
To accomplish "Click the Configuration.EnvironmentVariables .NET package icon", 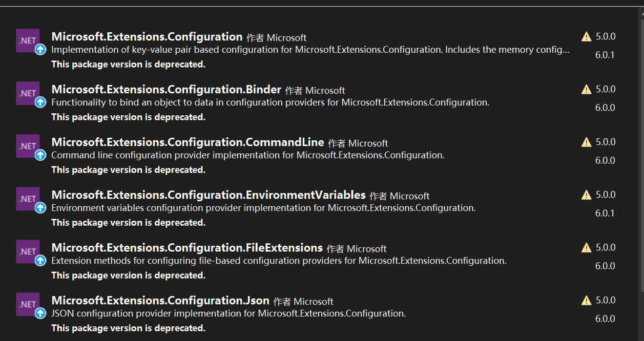I will point(28,199).
